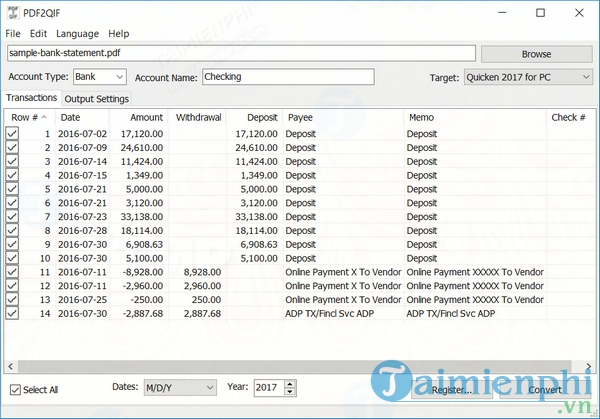Open the Account Type dropdown showing Bank

[x=99, y=77]
